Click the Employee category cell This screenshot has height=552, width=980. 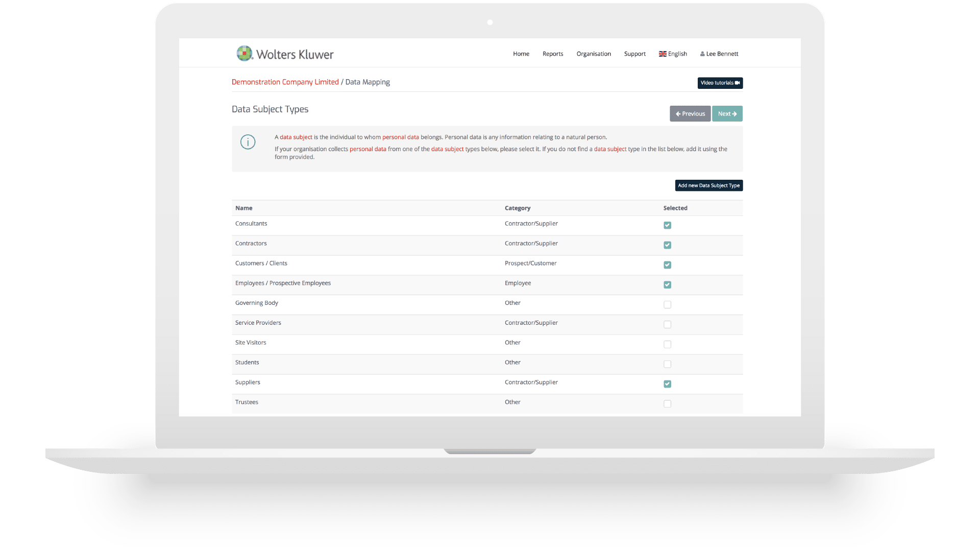click(518, 283)
